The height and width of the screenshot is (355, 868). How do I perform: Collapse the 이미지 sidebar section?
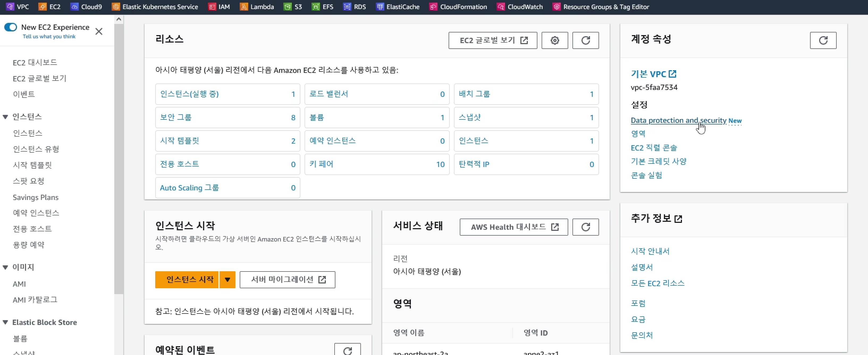click(x=5, y=267)
